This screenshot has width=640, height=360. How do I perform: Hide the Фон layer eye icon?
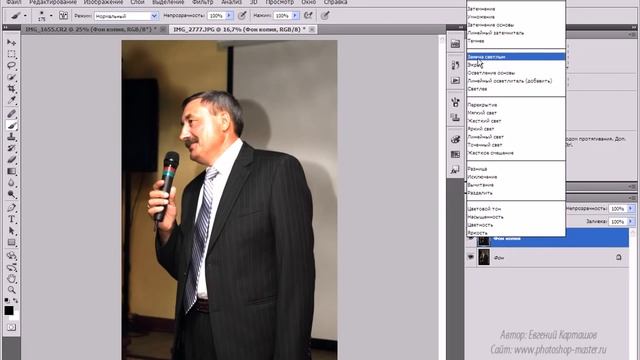coord(471,257)
